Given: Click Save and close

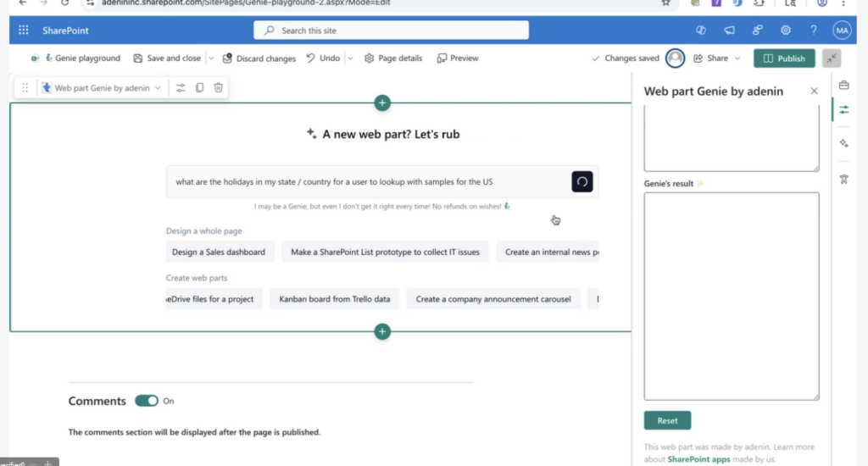Looking at the screenshot, I should (167, 58).
